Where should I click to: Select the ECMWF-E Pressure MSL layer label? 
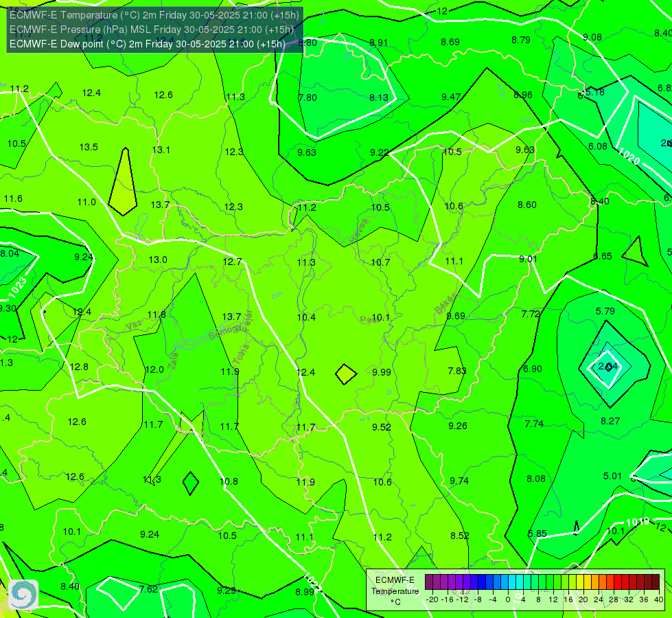(x=152, y=30)
